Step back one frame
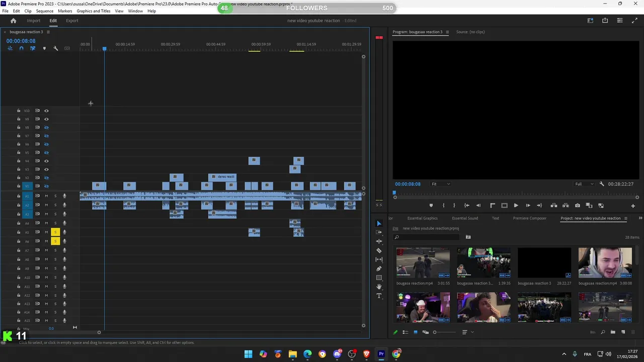 pos(478,206)
